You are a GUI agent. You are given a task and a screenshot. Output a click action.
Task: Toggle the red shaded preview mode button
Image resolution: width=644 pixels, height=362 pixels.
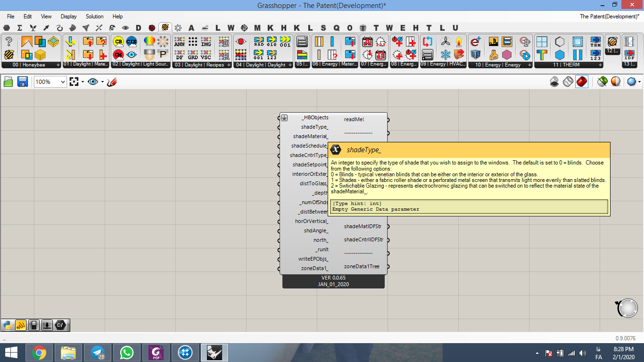coord(582,82)
